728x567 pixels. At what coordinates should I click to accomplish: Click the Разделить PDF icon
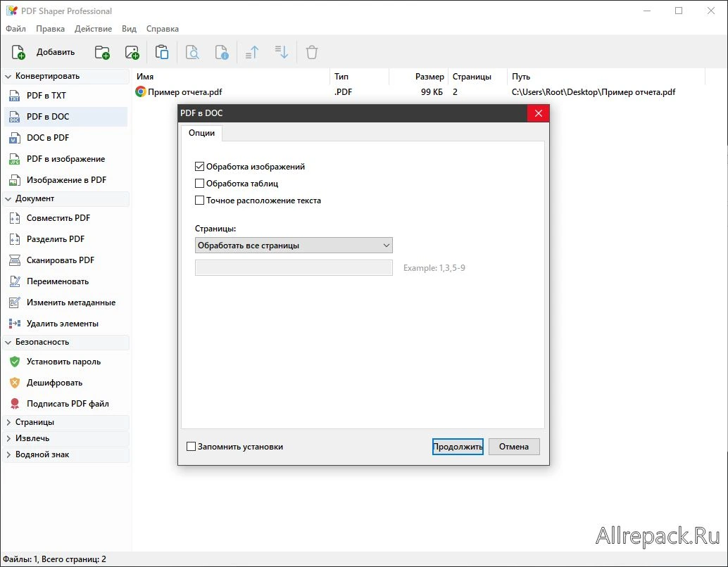15,239
